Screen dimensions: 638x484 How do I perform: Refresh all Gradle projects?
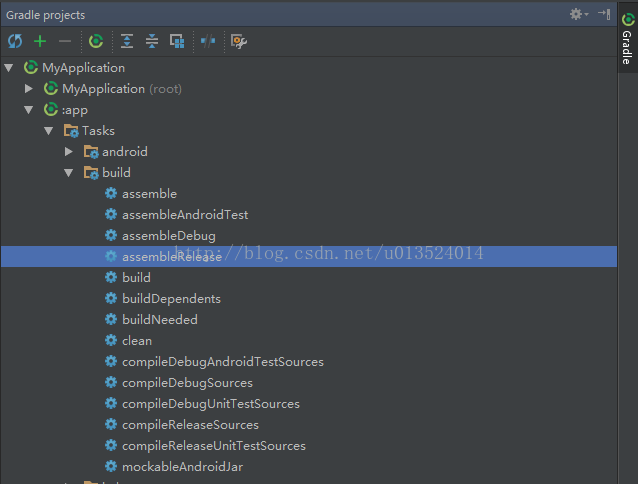click(15, 41)
